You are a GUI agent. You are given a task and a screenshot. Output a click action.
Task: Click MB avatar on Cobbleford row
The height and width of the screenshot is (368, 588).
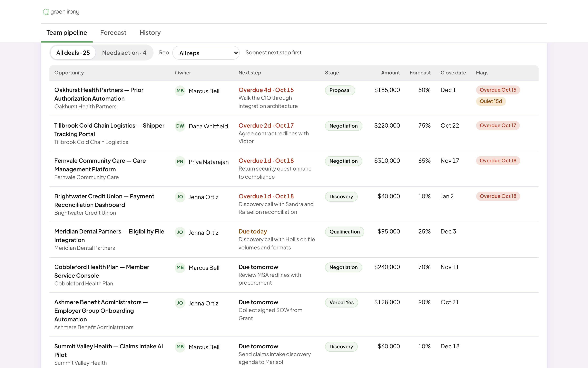point(180,267)
